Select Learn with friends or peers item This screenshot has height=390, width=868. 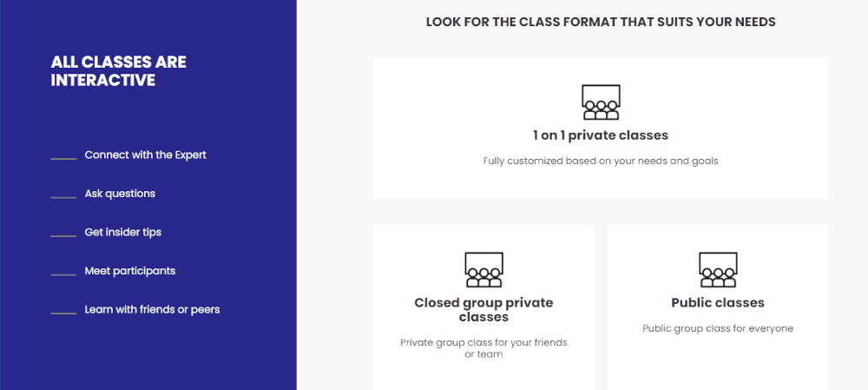tap(152, 310)
